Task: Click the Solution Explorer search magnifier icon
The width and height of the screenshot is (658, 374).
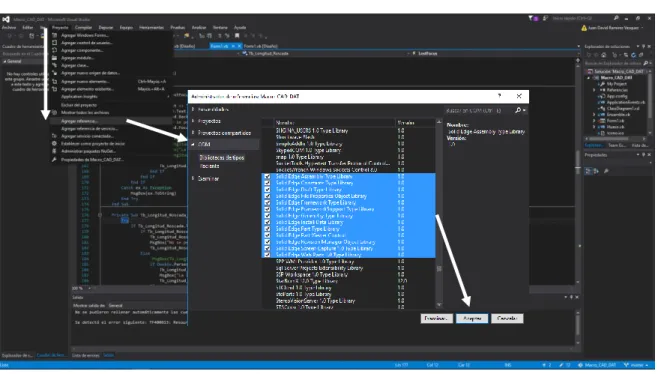Action: [646, 63]
